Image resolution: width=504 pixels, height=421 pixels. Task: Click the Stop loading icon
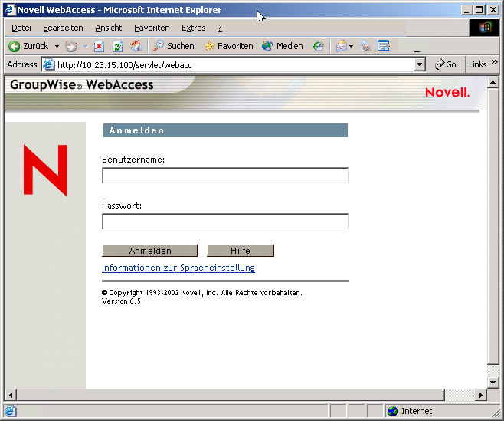tap(99, 46)
